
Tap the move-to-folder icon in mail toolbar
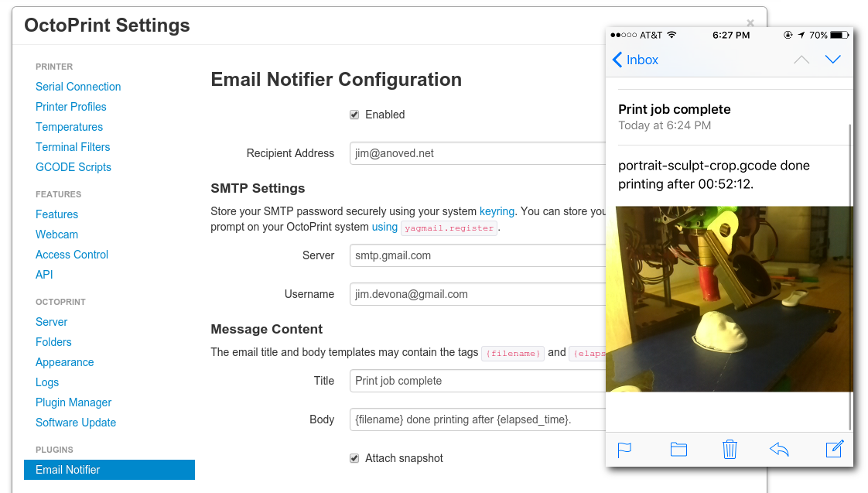pos(678,449)
